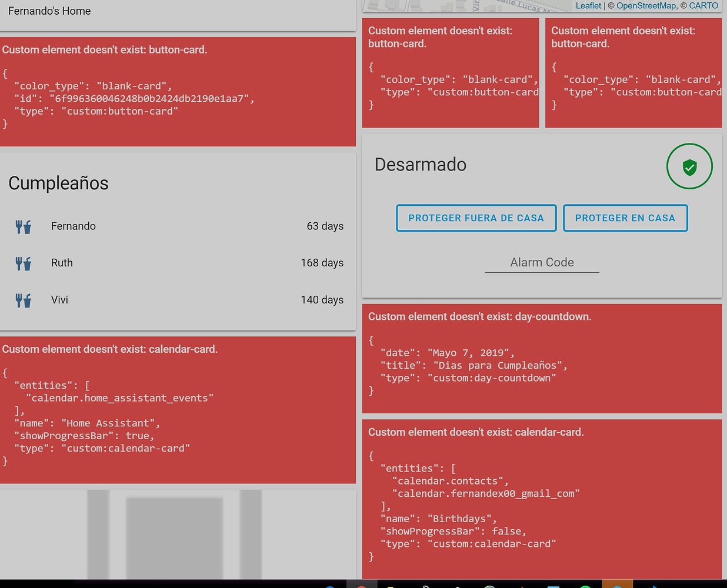Open the OpenStreetMap copyright link

(646, 5)
